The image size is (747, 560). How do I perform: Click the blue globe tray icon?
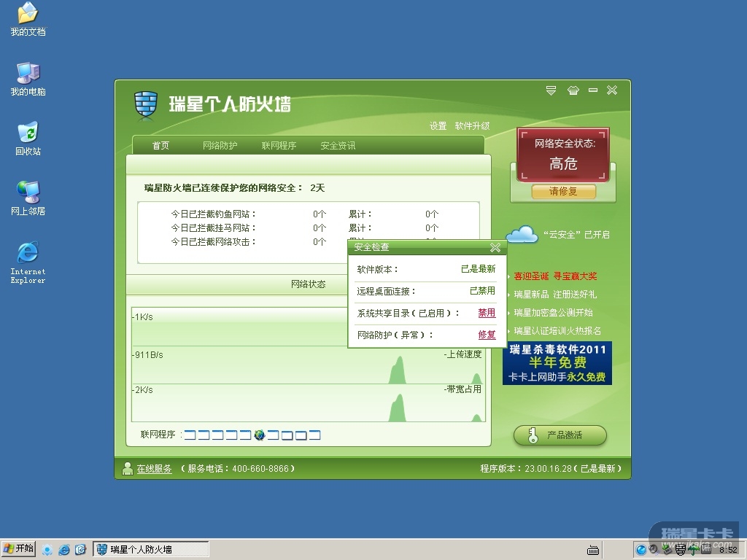(x=641, y=550)
